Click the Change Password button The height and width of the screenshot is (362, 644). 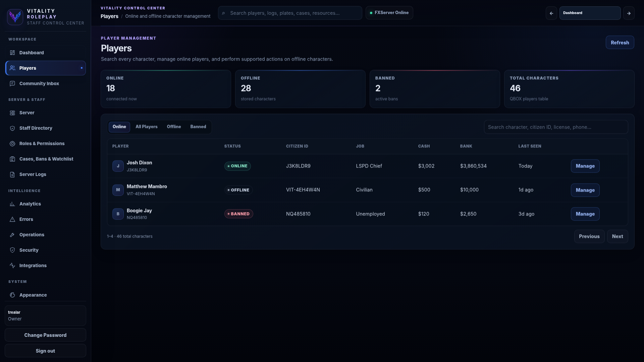[45, 335]
